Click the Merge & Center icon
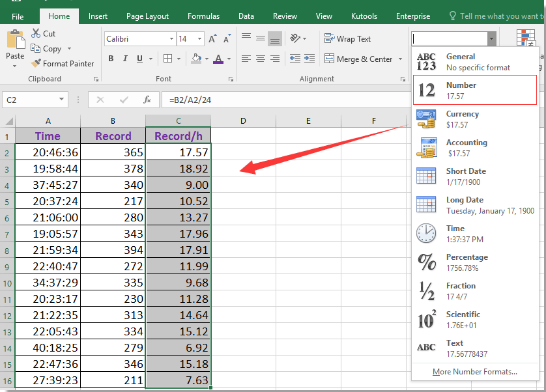This screenshot has width=546, height=392. [330, 59]
